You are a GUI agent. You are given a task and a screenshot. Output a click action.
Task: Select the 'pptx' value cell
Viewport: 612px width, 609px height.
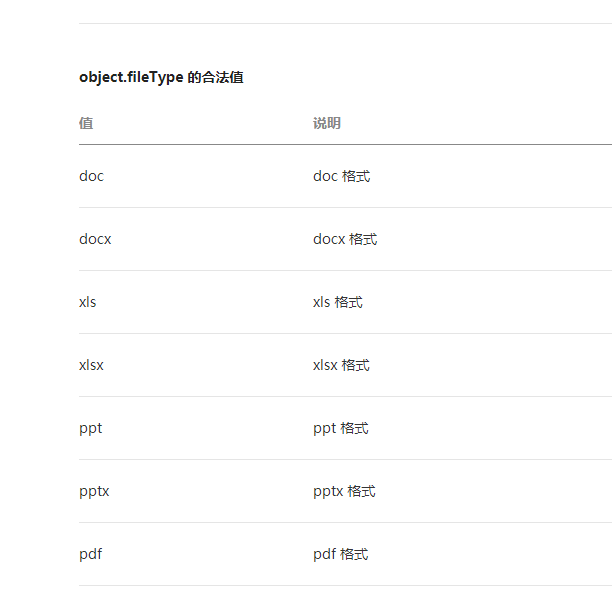[x=94, y=491]
